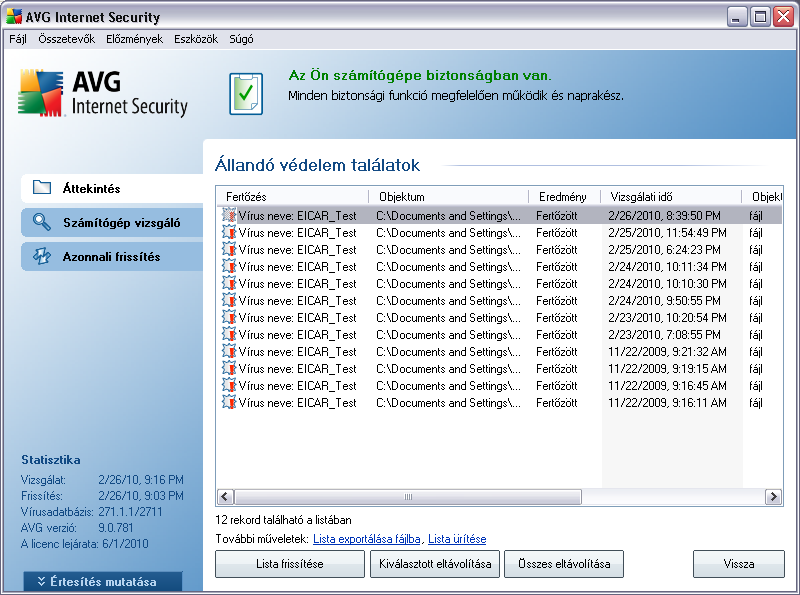Click virus icon of 2/24/2010, 9:50:55 PM row
800x595 pixels.
coord(229,301)
